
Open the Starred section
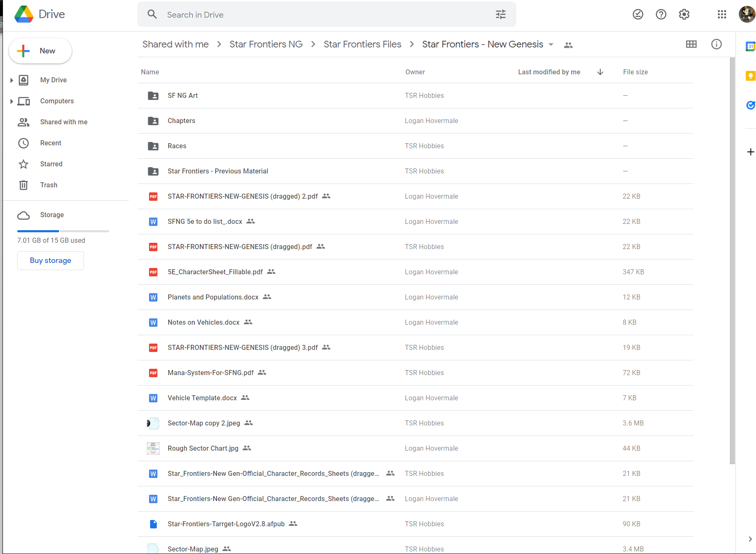coord(51,164)
